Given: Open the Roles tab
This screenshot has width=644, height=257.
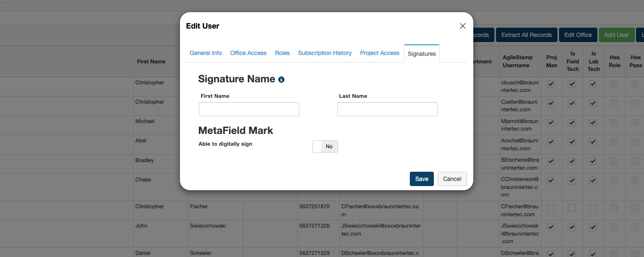Looking at the screenshot, I should coord(282,53).
